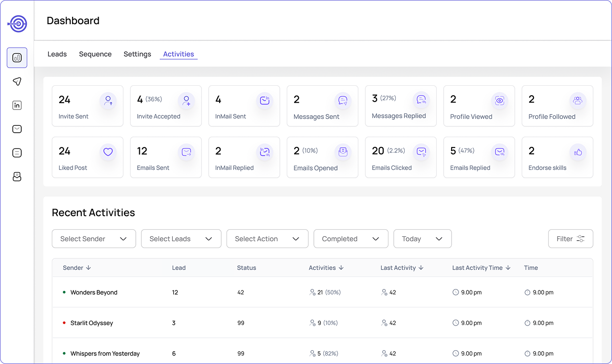612x364 pixels.
Task: Click the Invite Sent person icon
Action: [x=108, y=101]
